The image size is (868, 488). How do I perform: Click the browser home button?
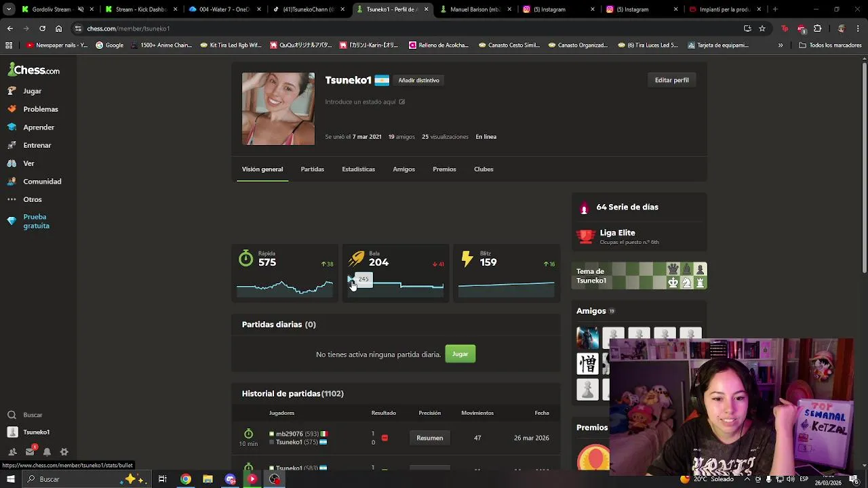point(58,28)
